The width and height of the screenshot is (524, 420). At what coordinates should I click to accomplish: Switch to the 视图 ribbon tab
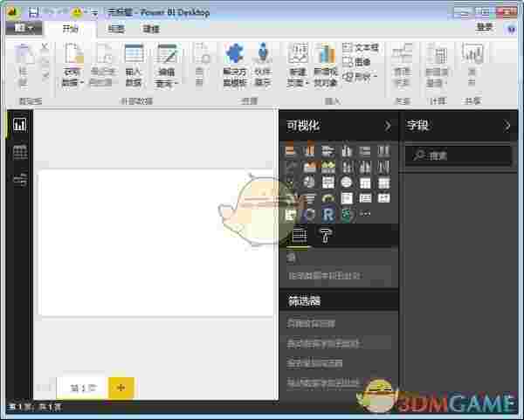(x=116, y=28)
